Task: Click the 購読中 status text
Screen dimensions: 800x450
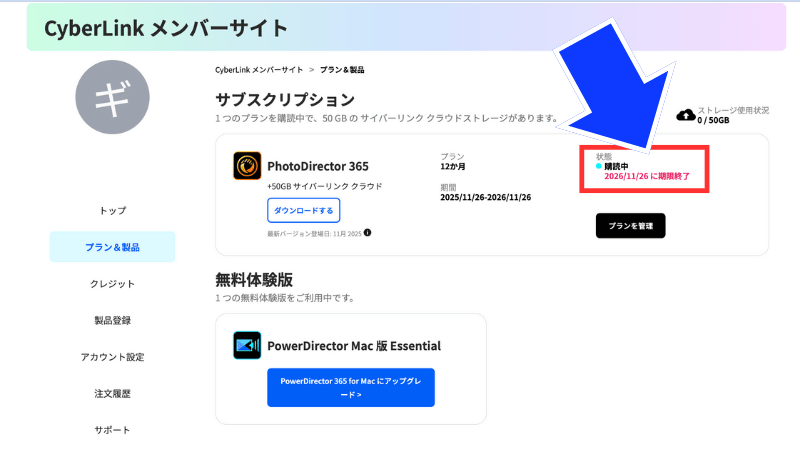Action: point(616,166)
